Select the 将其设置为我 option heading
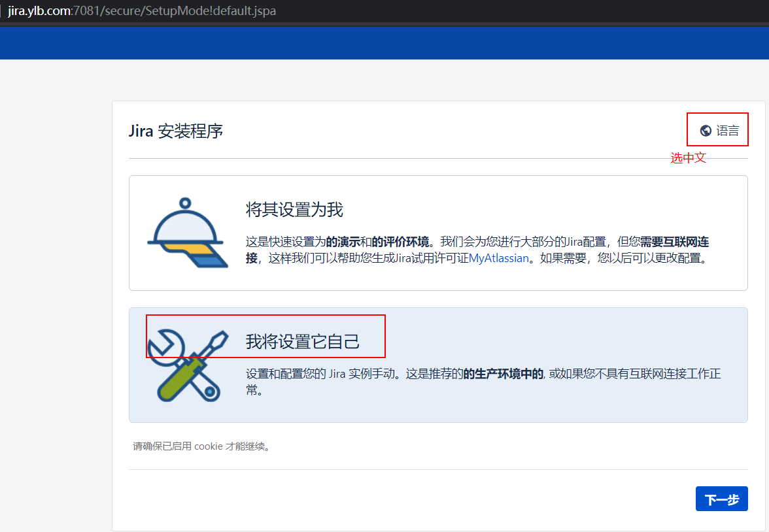The height and width of the screenshot is (532, 769). (294, 209)
